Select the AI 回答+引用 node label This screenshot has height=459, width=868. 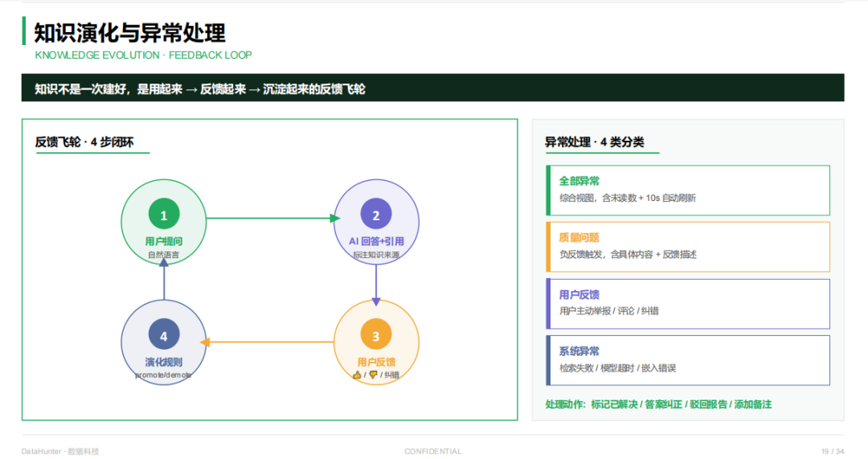pyautogui.click(x=376, y=241)
